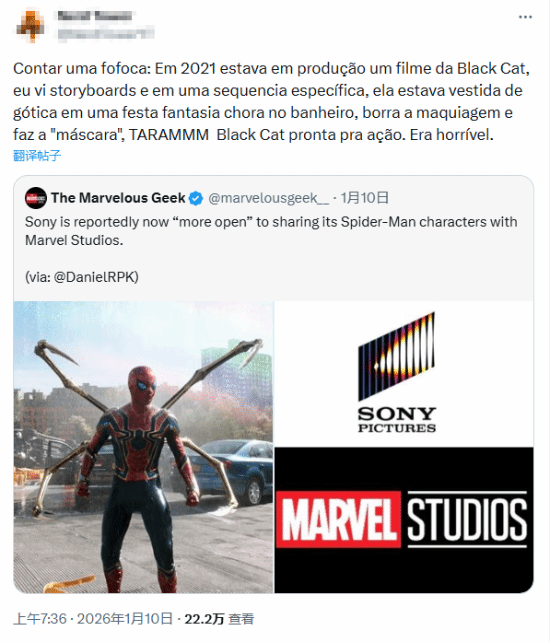Screen dimensions: 550x642
Task: Click The Marvelous Geek avatar icon
Action: coord(36,198)
